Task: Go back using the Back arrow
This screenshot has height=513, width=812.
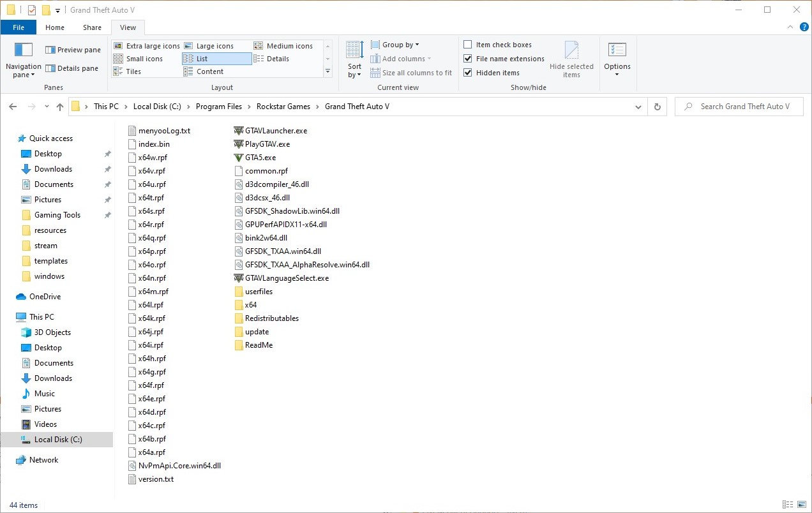Action: (13, 107)
